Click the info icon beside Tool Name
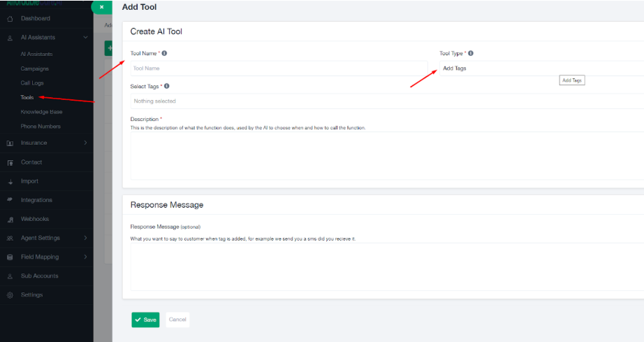This screenshot has height=342, width=644. tap(164, 53)
